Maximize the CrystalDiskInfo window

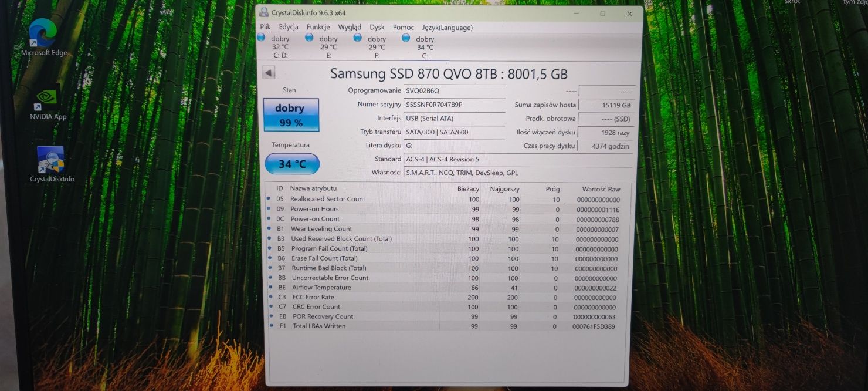602,13
